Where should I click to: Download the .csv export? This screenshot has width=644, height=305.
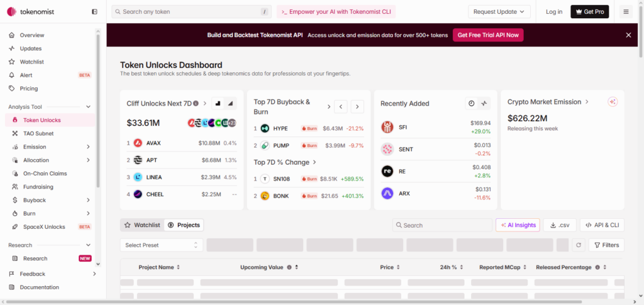(x=560, y=225)
